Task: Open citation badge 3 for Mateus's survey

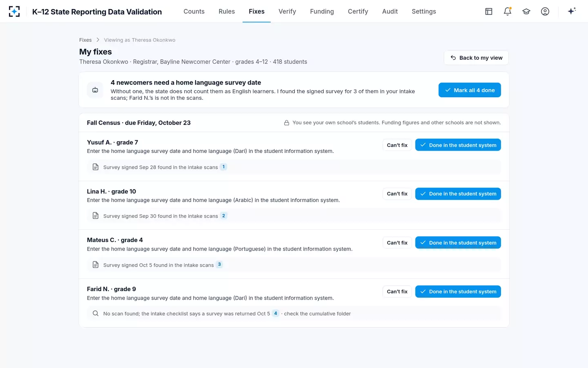Action: 219,265
